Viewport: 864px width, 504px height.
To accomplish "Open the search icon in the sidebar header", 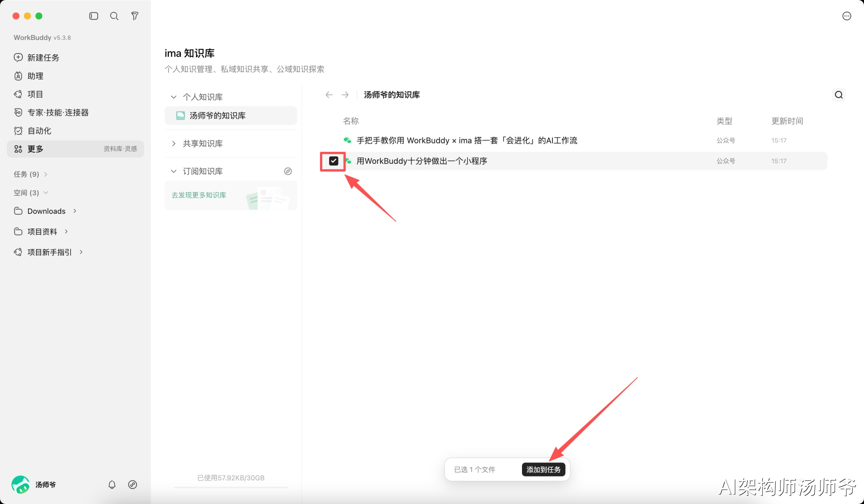I will (114, 16).
